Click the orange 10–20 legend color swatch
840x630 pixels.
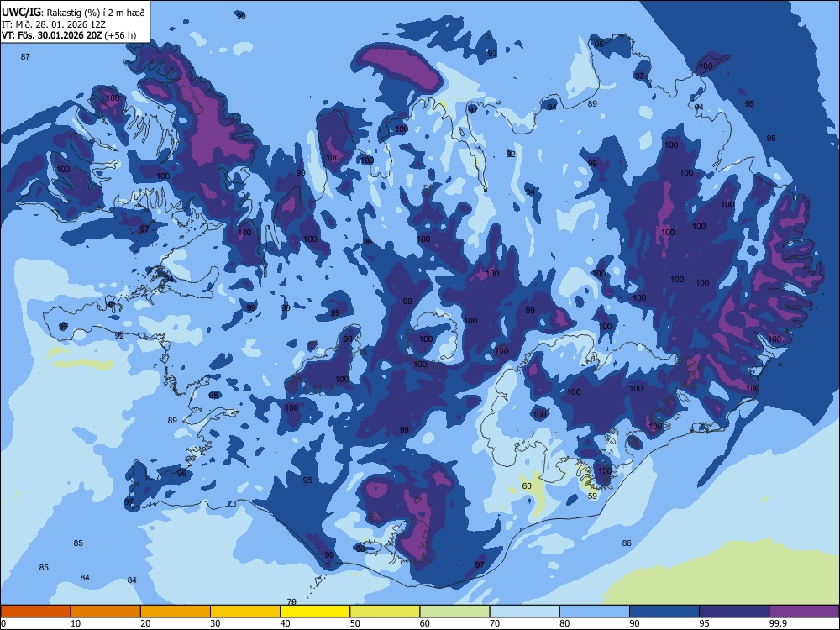106,612
